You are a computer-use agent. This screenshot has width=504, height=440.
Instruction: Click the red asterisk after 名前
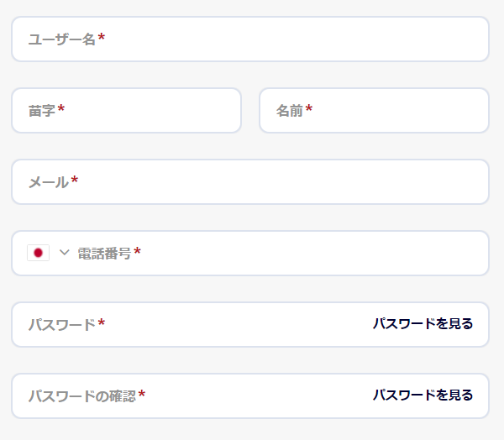click(309, 108)
